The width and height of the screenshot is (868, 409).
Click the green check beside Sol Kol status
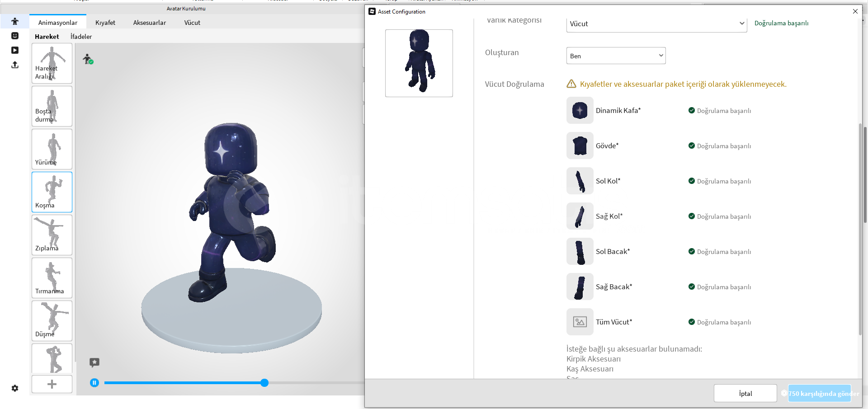(692, 181)
